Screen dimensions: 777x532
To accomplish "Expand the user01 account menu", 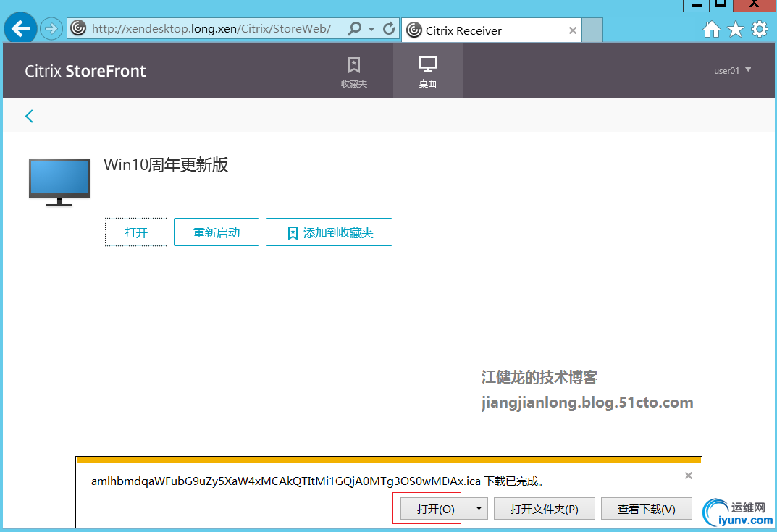I will 732,70.
